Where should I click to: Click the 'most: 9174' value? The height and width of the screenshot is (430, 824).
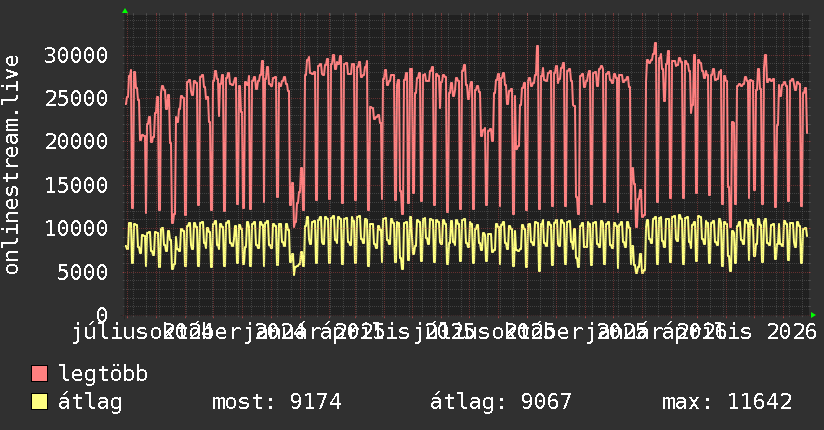point(277,402)
